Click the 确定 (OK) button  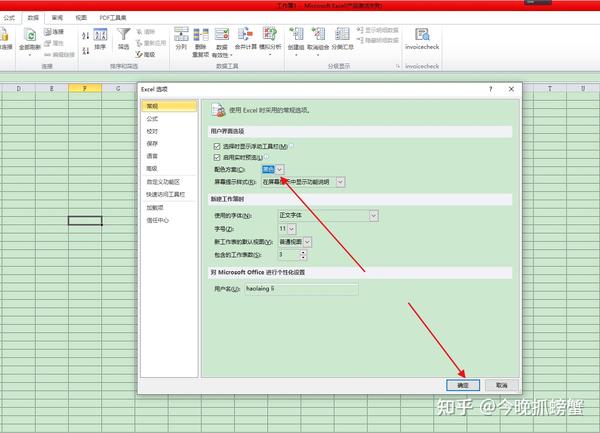[x=463, y=385]
